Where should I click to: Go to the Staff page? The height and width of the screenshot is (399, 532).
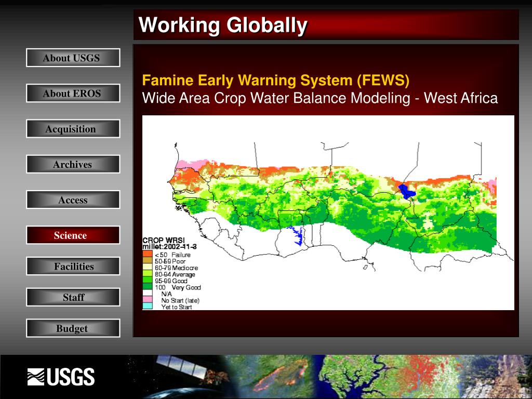[73, 297]
